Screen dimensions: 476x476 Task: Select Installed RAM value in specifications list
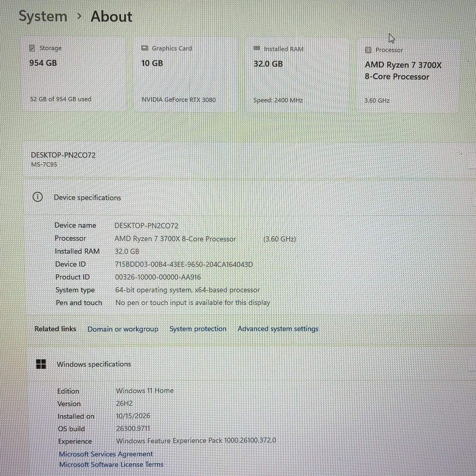coord(127,251)
